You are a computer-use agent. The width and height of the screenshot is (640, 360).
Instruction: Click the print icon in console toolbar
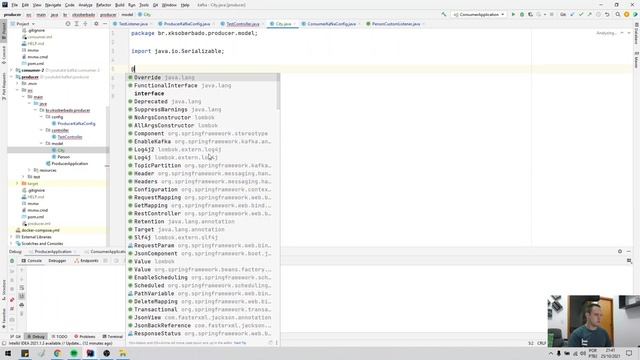pos(22,305)
